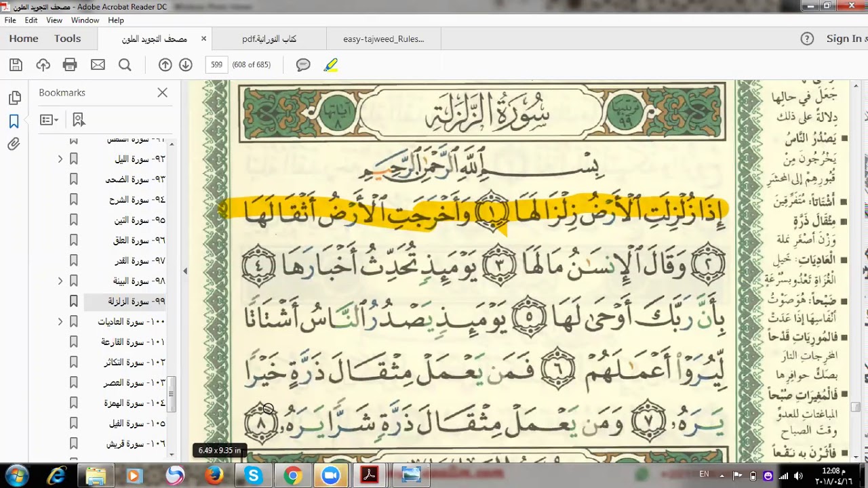Go to previous page arrow icon
This screenshot has width=868, height=488.
point(165,65)
